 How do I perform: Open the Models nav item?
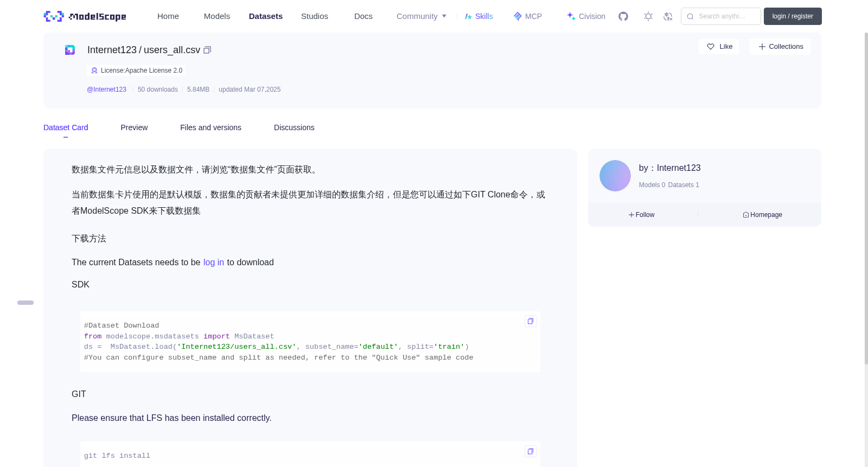[x=217, y=16]
